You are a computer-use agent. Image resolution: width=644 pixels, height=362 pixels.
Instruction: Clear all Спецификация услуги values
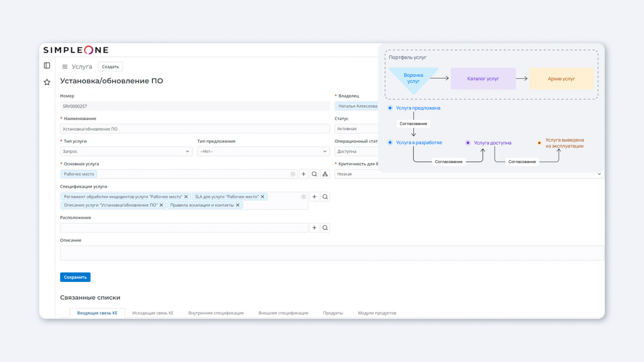[x=303, y=197]
